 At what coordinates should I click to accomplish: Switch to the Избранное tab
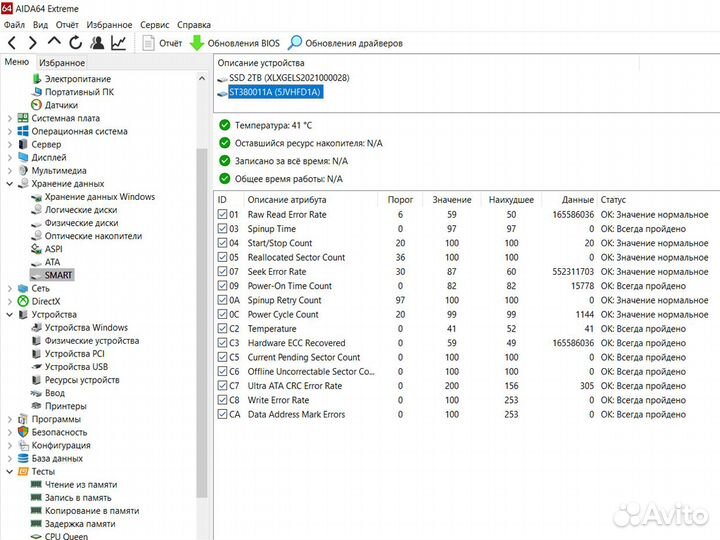[61, 62]
